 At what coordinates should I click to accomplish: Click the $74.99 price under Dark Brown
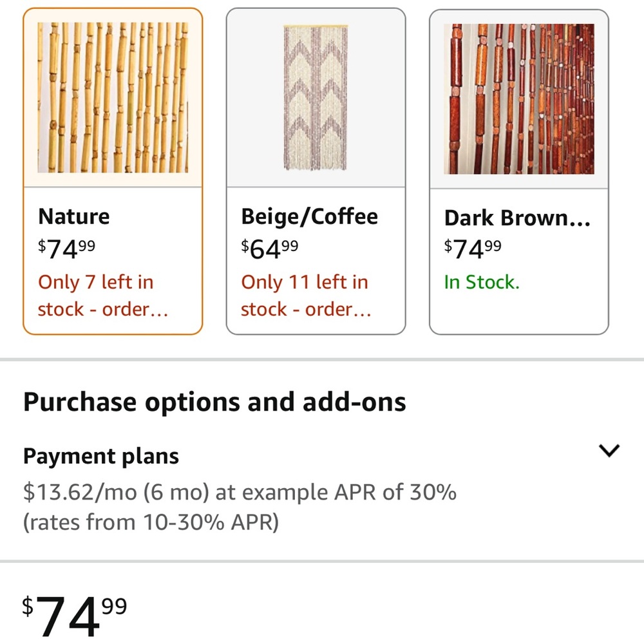(473, 249)
